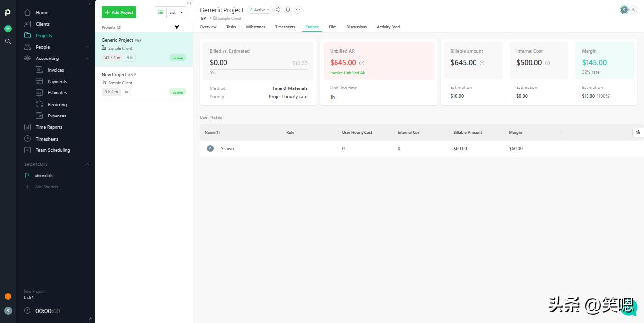This screenshot has width=644, height=323.
Task: Click the green quick-add plus icon
Action: click(8, 29)
